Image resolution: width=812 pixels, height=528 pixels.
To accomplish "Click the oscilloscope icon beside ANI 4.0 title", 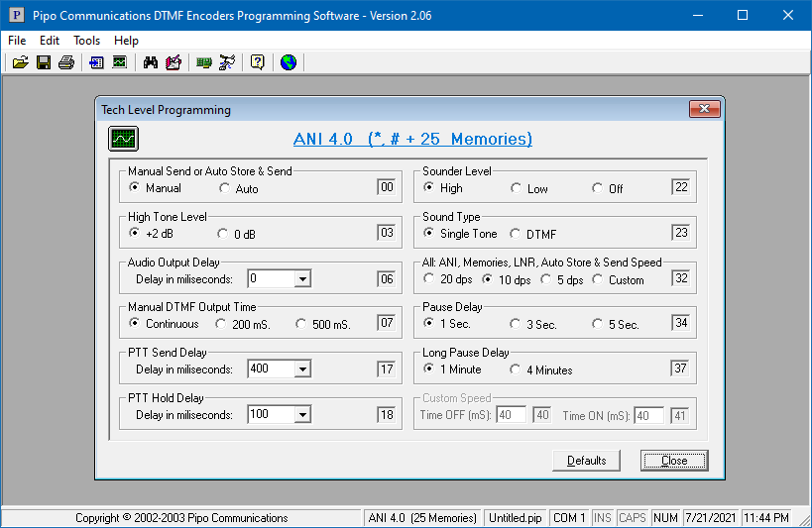I will click(x=123, y=139).
